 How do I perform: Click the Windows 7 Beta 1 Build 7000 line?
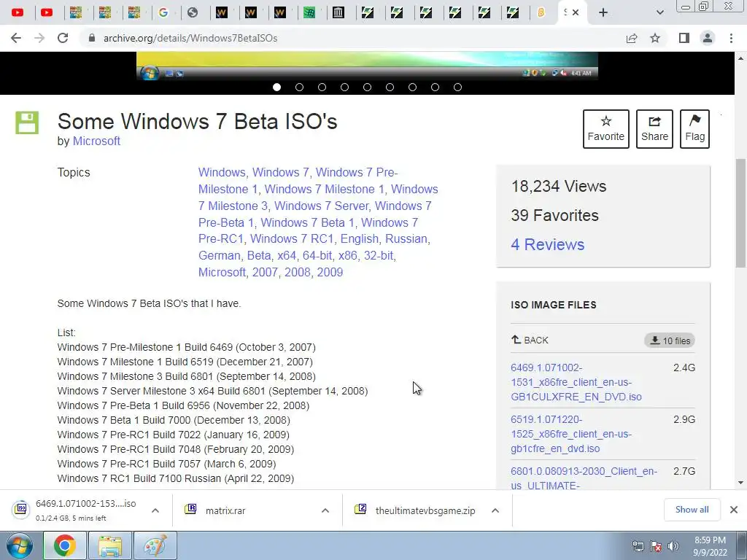(x=174, y=420)
